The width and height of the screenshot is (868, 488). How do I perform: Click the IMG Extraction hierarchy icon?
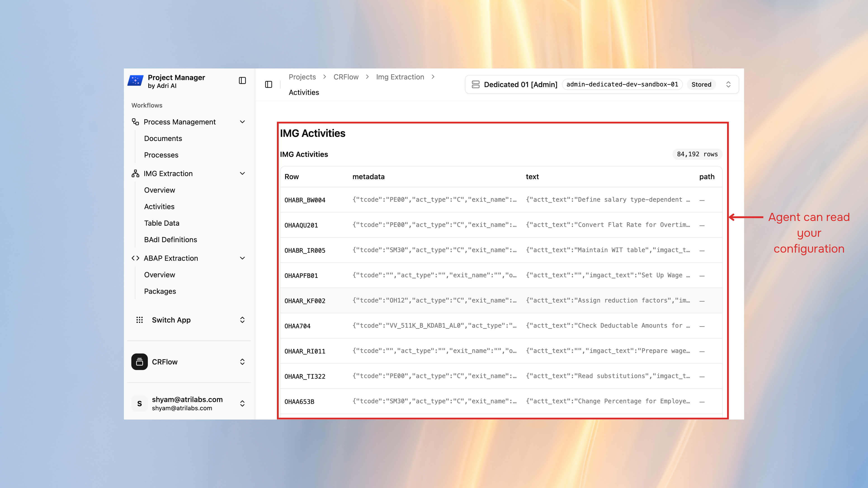pyautogui.click(x=135, y=174)
